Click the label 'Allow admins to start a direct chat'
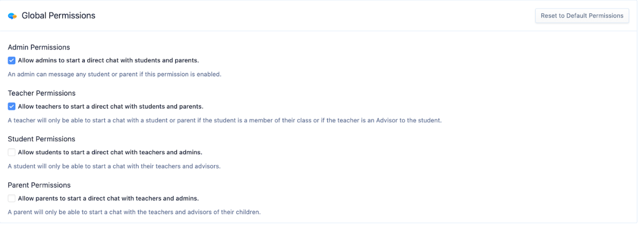This screenshot has width=644, height=230. coord(108,61)
